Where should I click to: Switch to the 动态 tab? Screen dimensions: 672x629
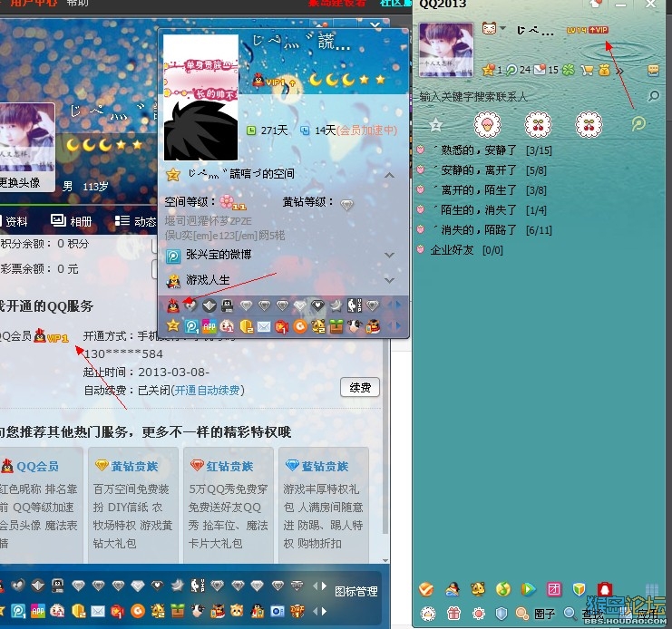pyautogui.click(x=135, y=221)
